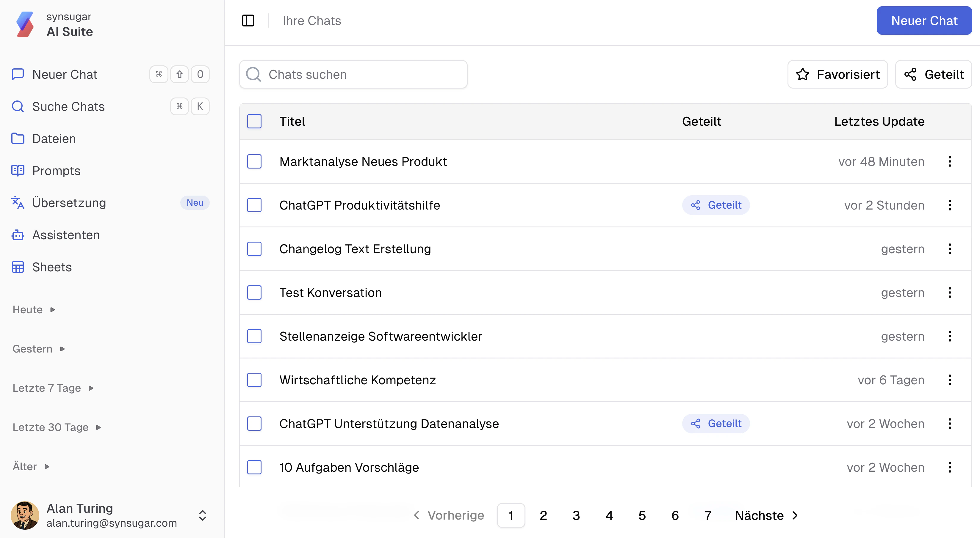Click the Geteilt badge on ChatGPT Produktivitätshilfe

tap(716, 205)
